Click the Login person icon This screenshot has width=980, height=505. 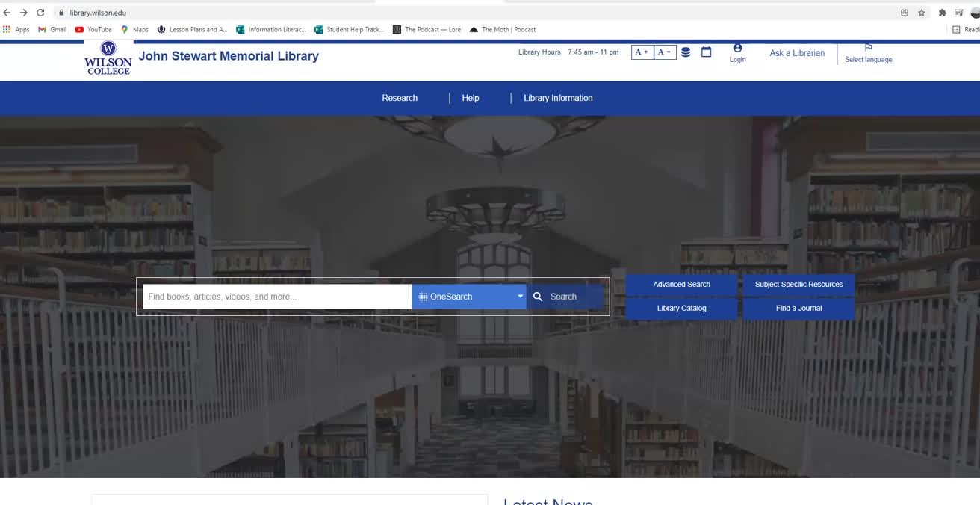737,48
